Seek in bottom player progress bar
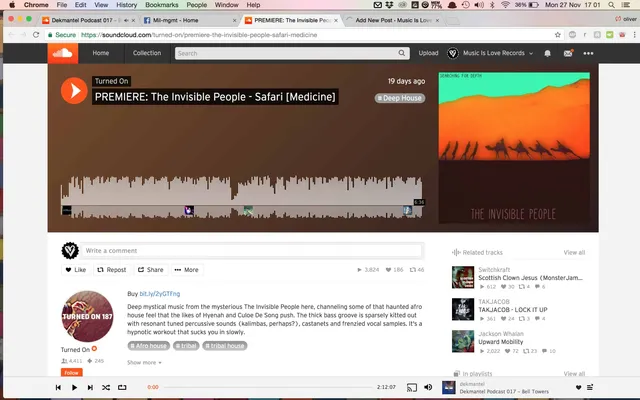Screen dimensions: 640x400 268,387
